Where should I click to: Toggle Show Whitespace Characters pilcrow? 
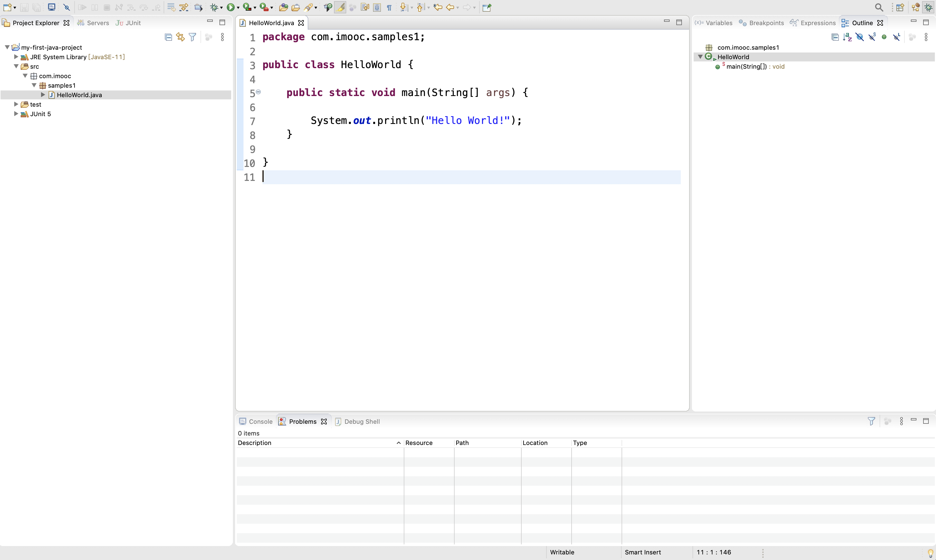(x=389, y=7)
